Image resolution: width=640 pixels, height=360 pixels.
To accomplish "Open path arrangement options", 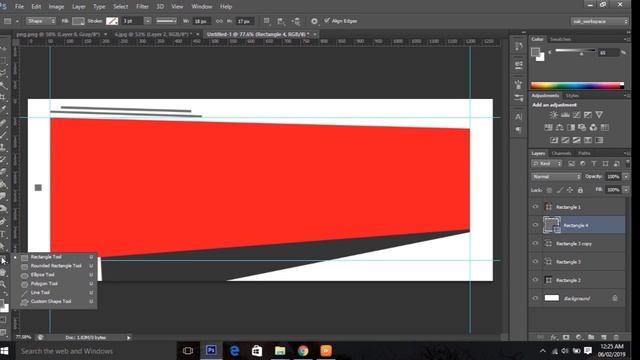I will tap(296, 21).
